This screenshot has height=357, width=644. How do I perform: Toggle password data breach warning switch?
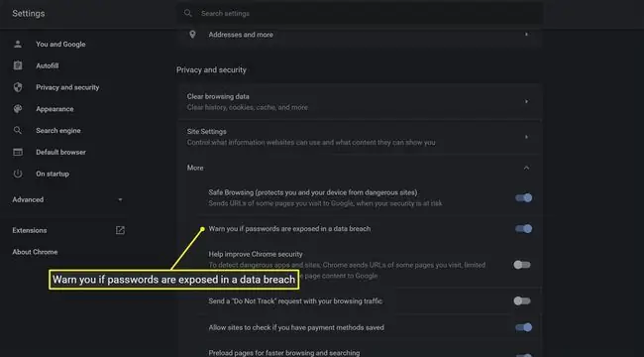(x=524, y=229)
